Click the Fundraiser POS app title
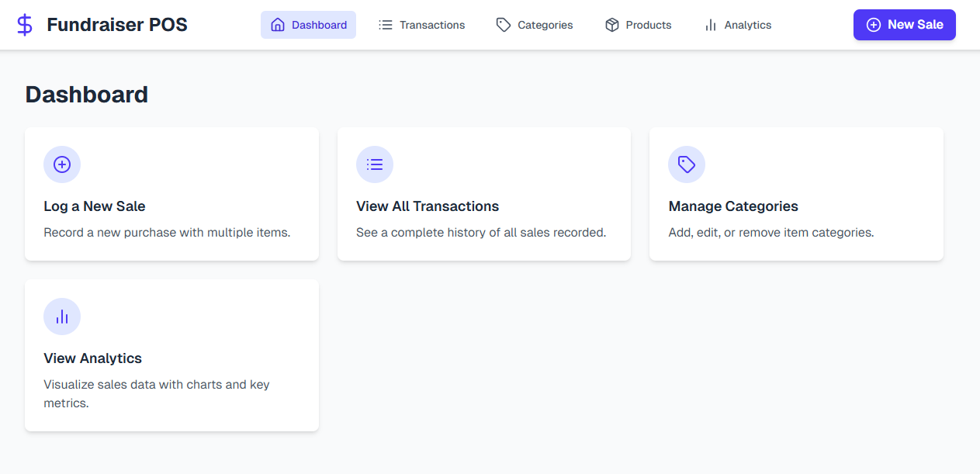Image resolution: width=980 pixels, height=474 pixels. tap(117, 25)
